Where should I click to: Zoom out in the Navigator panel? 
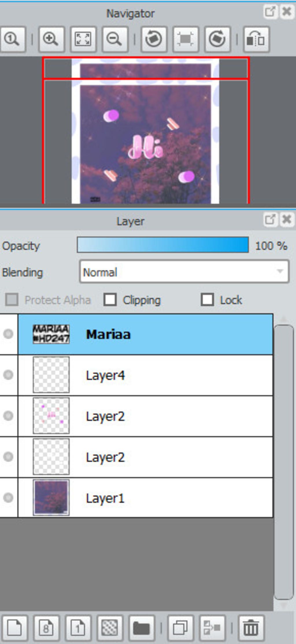(115, 39)
